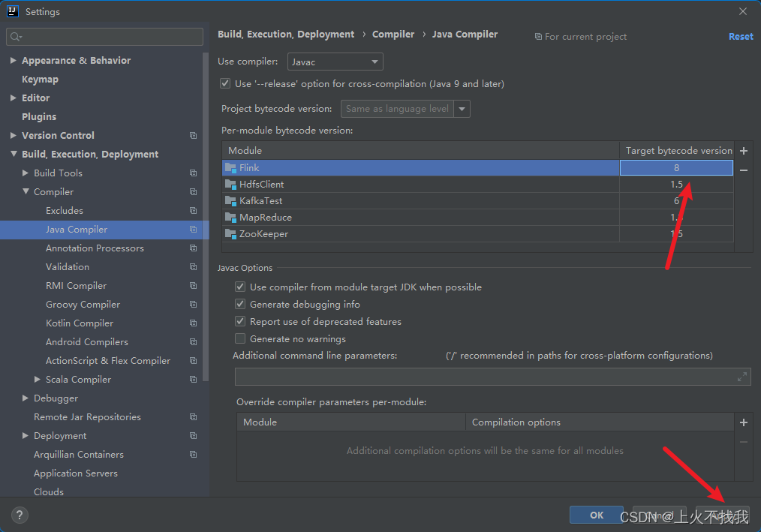Expand Appearance & Behavior section

click(14, 60)
